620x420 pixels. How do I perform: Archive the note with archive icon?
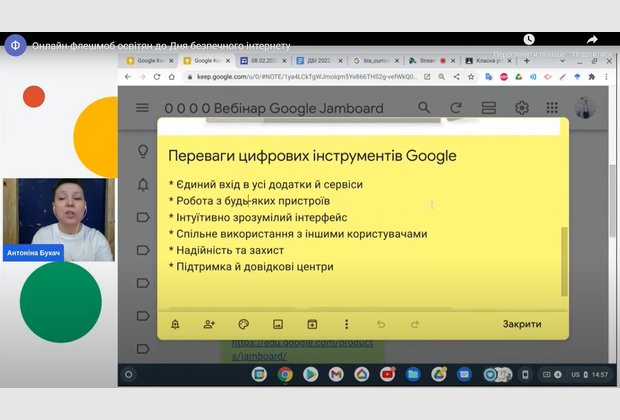pos(312,324)
